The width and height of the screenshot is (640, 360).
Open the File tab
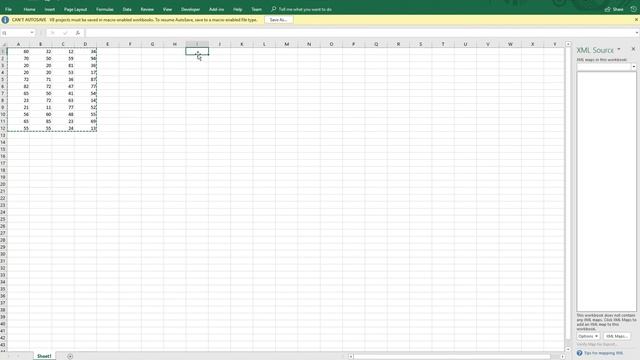coord(8,9)
